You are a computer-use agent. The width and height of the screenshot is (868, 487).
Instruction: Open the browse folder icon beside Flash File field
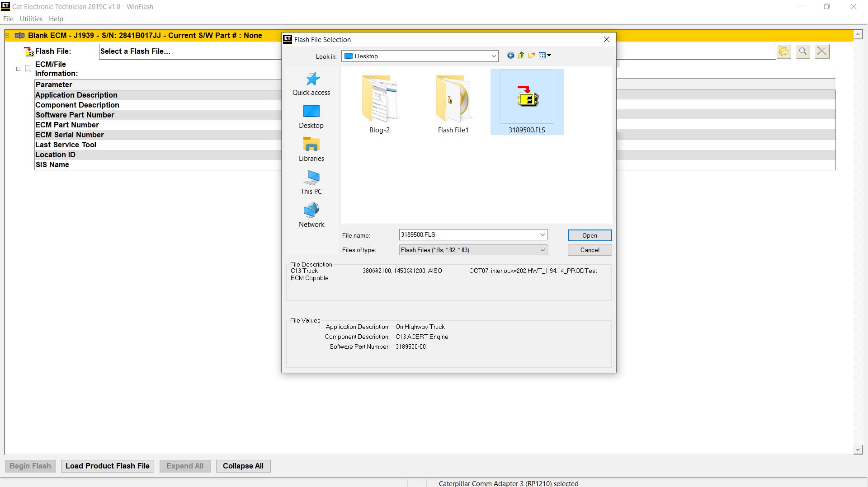tap(783, 52)
